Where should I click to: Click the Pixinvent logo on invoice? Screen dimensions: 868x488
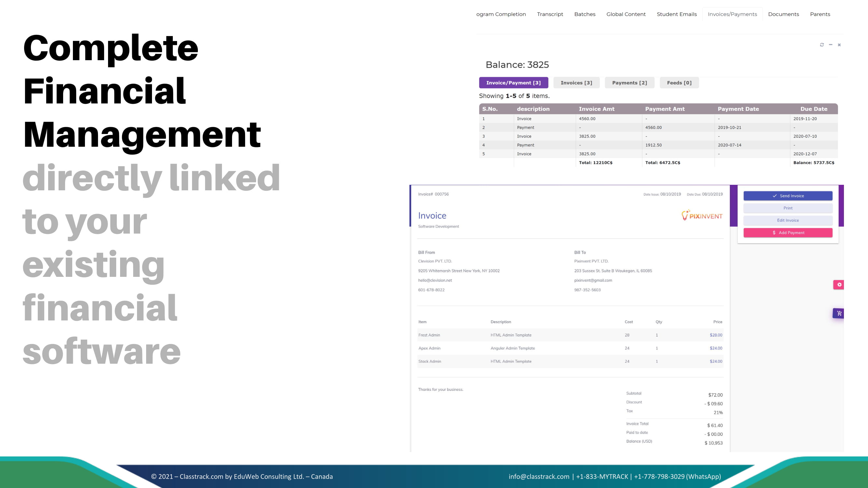coord(702,216)
